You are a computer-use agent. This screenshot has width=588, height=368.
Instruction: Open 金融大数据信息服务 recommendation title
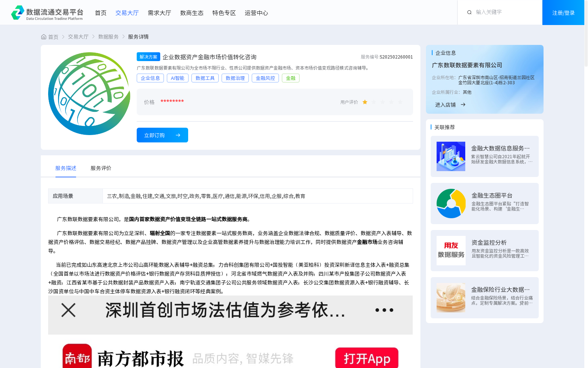tap(501, 148)
